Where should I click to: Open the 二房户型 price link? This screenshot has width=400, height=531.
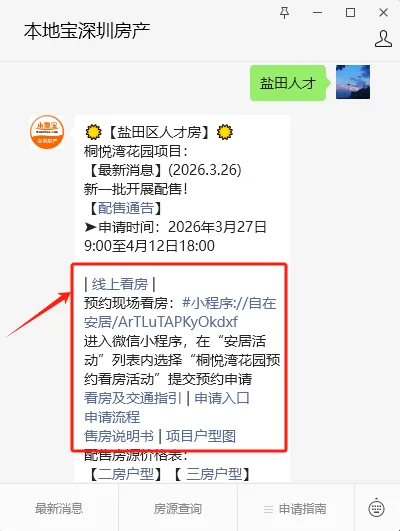[126, 474]
